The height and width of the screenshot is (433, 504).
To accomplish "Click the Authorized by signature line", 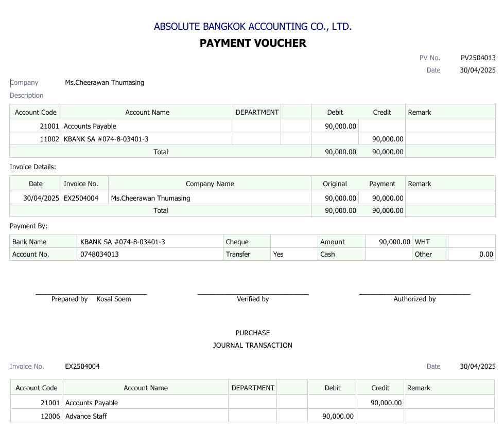I will 414,294.
